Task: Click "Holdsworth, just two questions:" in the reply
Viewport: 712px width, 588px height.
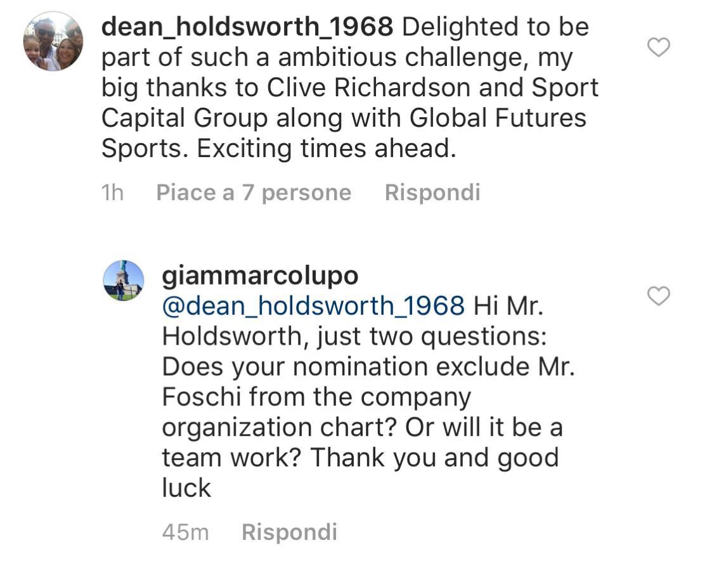Action: click(x=354, y=336)
